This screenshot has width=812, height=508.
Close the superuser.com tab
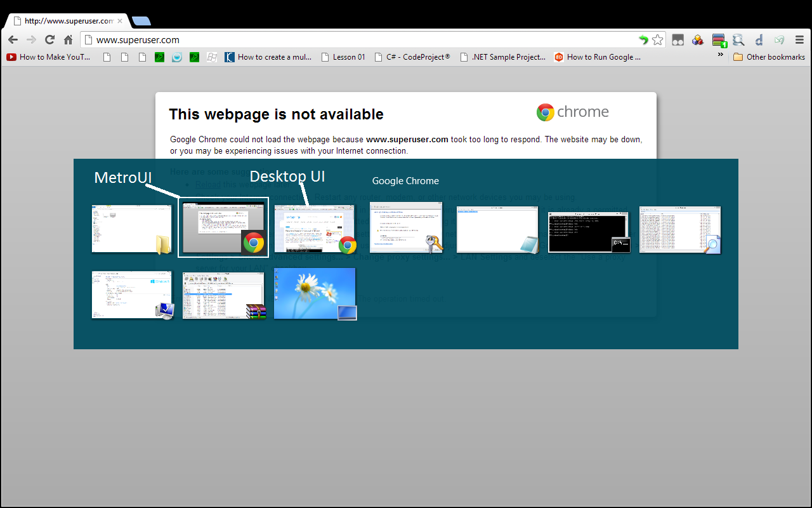(x=120, y=21)
